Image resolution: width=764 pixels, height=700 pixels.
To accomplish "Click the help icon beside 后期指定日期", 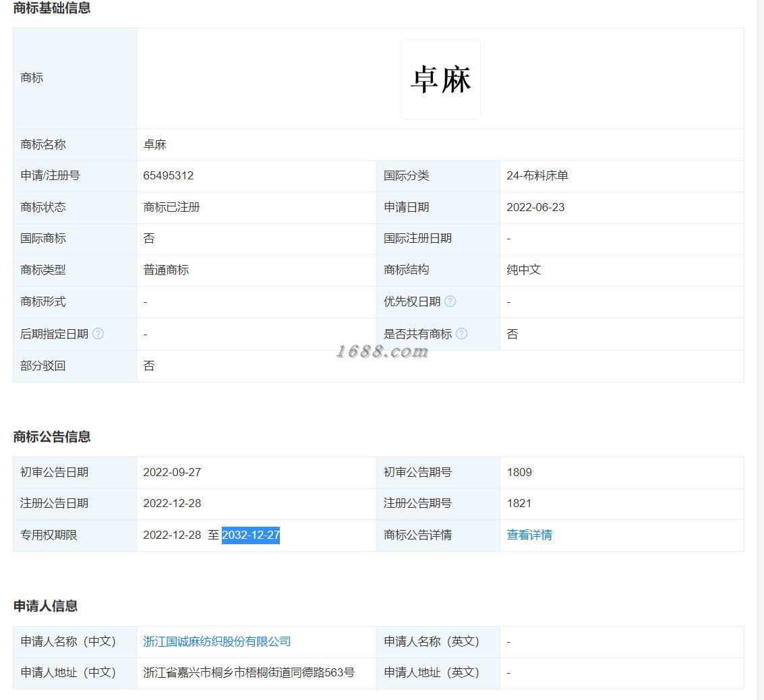I will pos(98,334).
